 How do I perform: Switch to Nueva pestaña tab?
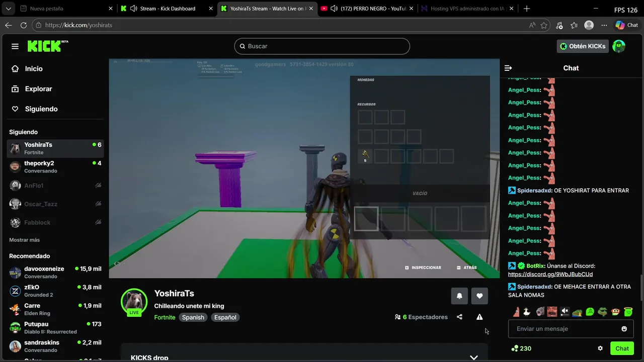click(x=65, y=9)
